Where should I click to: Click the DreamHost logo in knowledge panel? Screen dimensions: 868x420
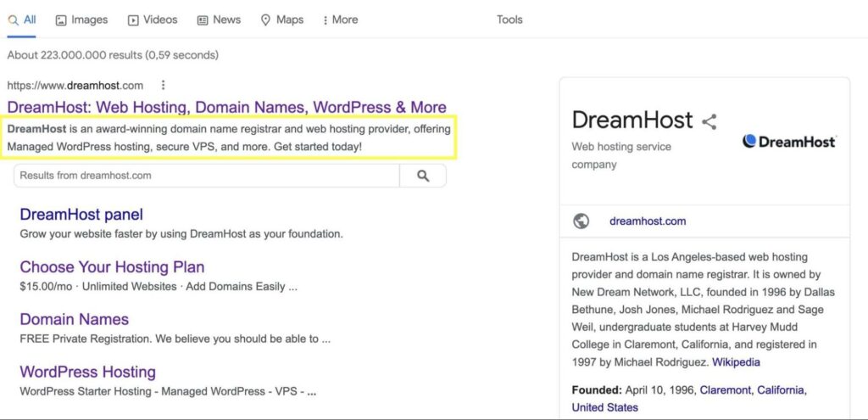pos(789,142)
